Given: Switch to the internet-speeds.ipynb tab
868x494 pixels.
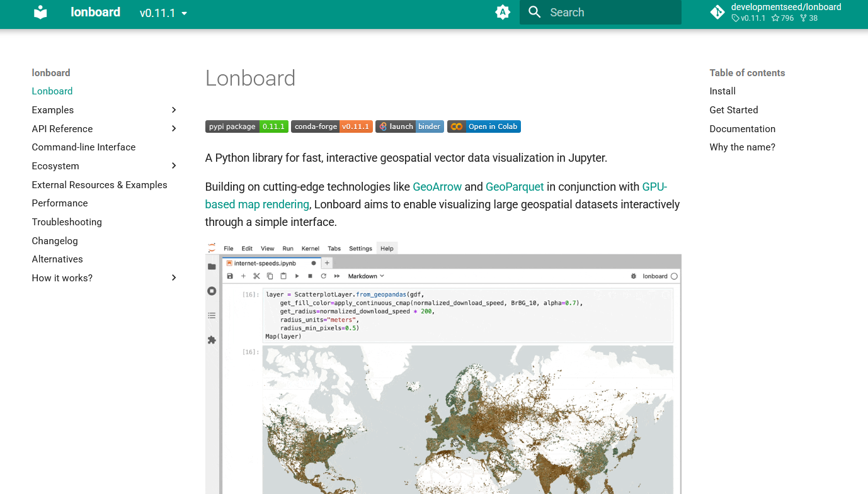Looking at the screenshot, I should [264, 263].
